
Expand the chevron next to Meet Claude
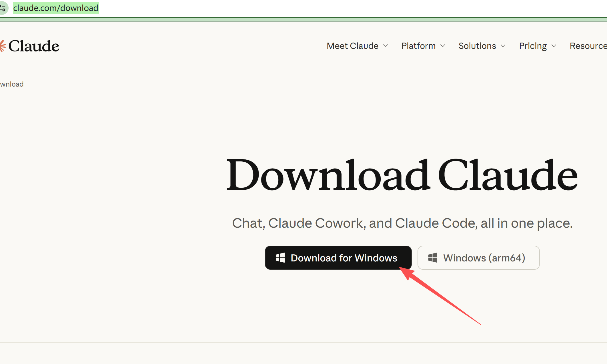[386, 46]
